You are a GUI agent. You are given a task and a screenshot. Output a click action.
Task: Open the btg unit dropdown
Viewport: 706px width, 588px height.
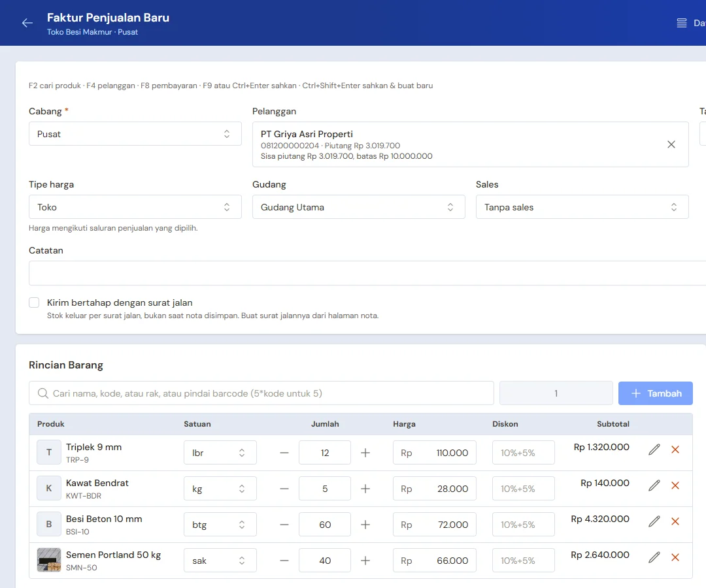click(220, 525)
